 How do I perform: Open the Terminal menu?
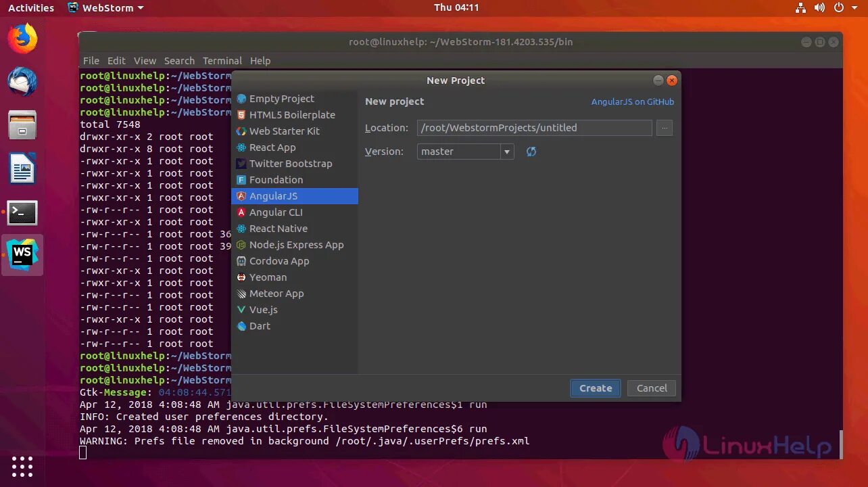[x=222, y=61]
